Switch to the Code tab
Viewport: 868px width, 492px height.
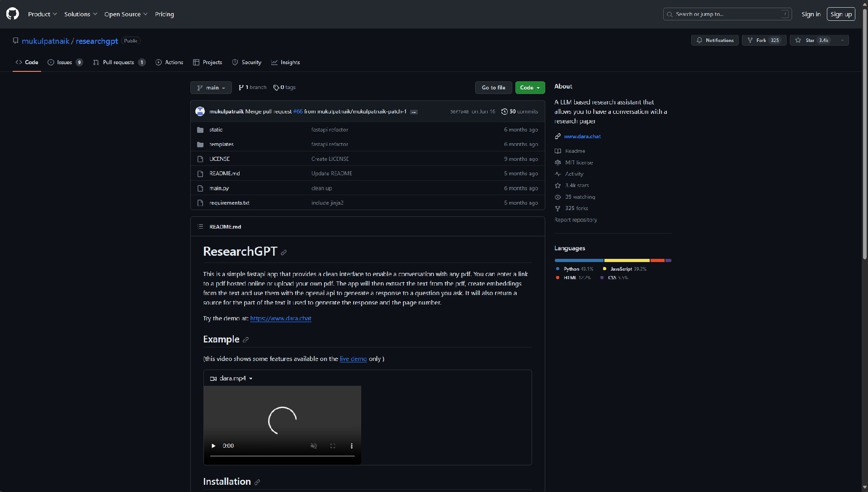(27, 62)
